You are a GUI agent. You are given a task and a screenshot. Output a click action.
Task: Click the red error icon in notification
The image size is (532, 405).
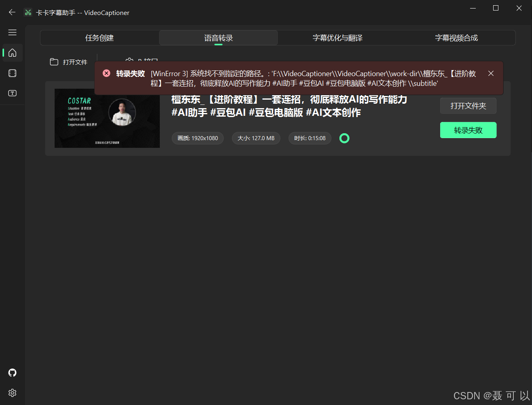106,73
